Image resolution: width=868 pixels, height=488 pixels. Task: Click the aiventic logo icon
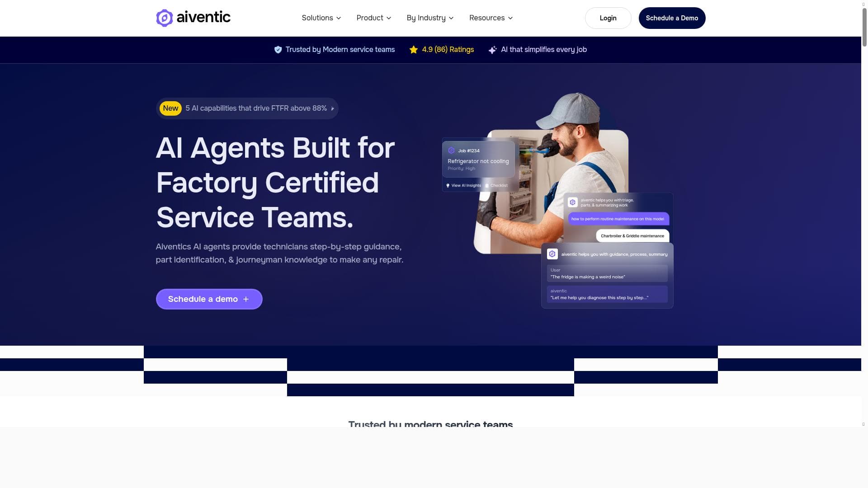tap(165, 18)
